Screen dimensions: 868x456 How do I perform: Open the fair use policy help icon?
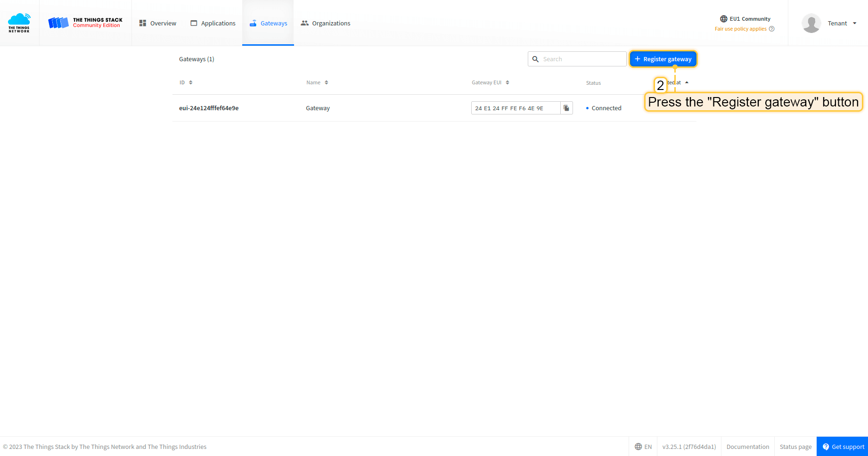coord(771,29)
